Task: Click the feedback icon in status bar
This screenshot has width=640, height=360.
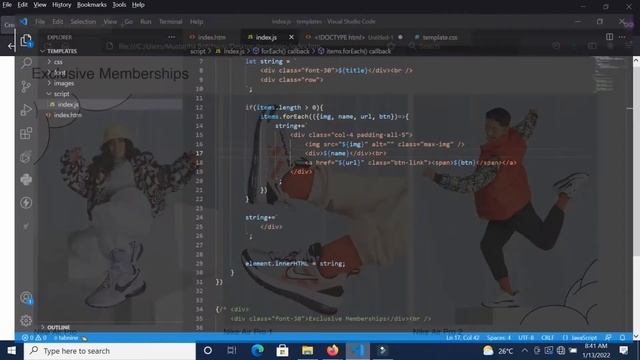Action: pos(609,338)
